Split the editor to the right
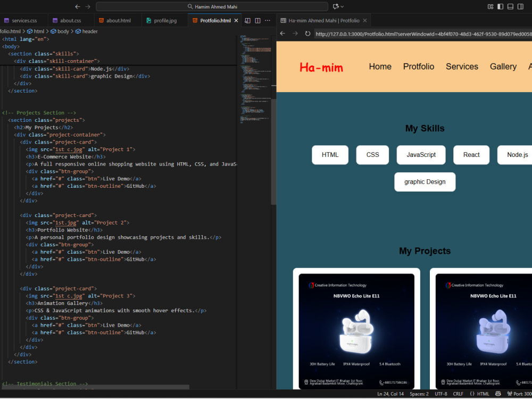 pyautogui.click(x=258, y=20)
